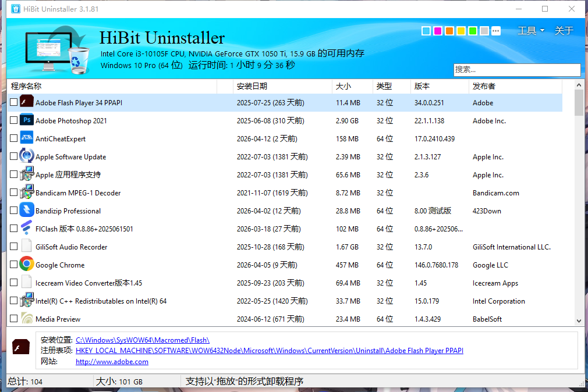Click the Intel Corporation publisher cell
This screenshot has width=588, height=392.
coord(499,301)
